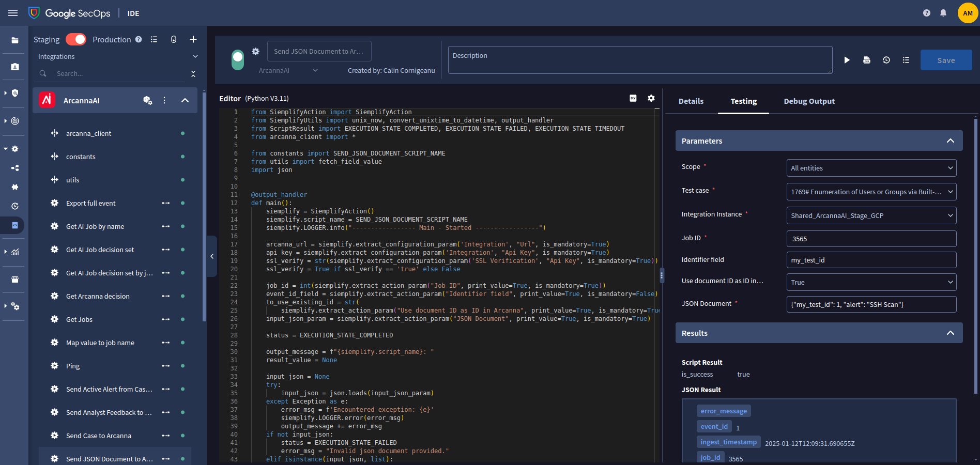Open version history clock icon
The height and width of the screenshot is (465, 980).
(x=886, y=60)
